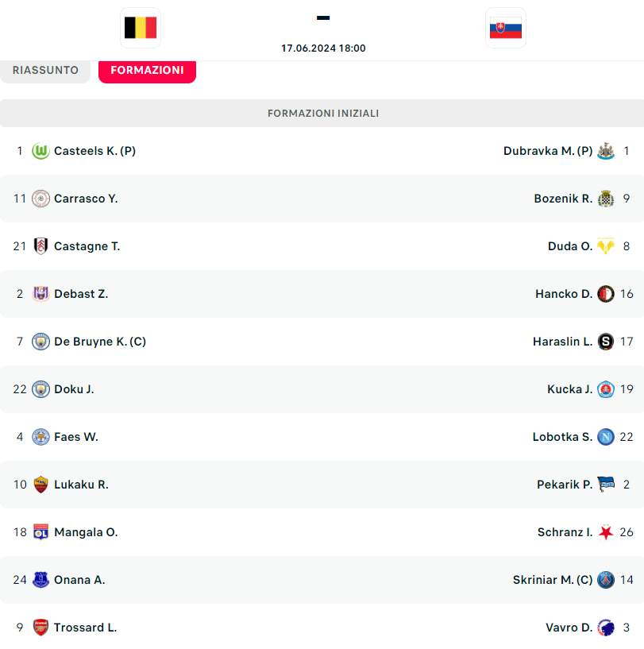Open Doku J. player profile
The width and height of the screenshot is (644, 649).
[x=74, y=389]
